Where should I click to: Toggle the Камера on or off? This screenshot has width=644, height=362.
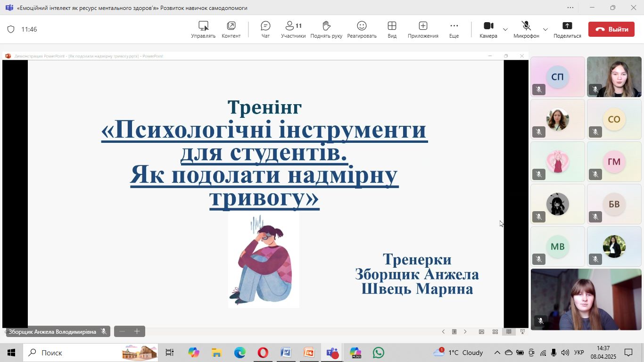tap(488, 29)
